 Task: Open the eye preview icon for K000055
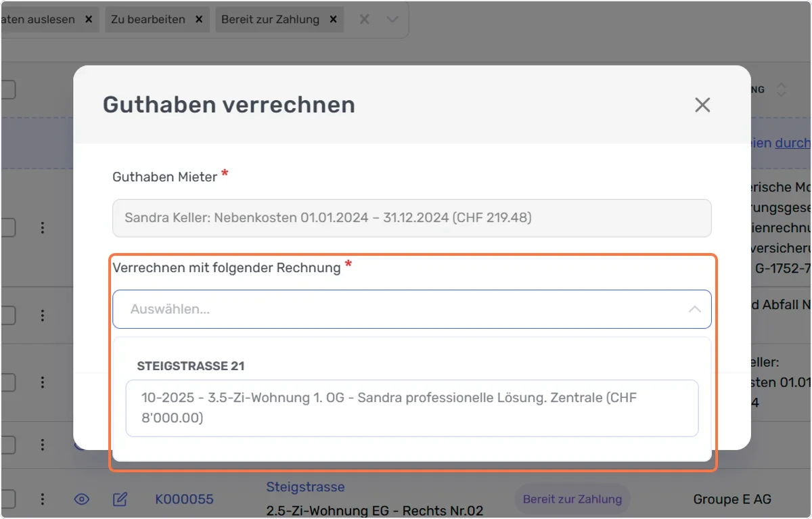click(82, 499)
